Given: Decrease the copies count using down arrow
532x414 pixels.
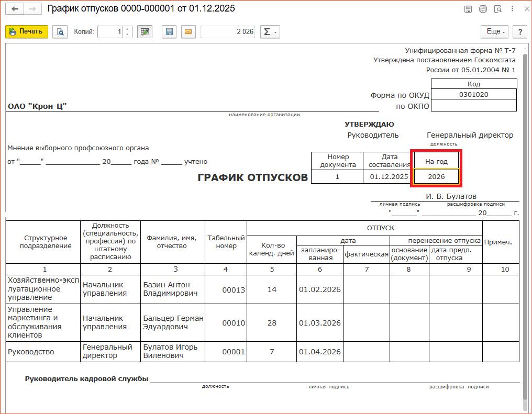Looking at the screenshot, I should coord(128,35).
